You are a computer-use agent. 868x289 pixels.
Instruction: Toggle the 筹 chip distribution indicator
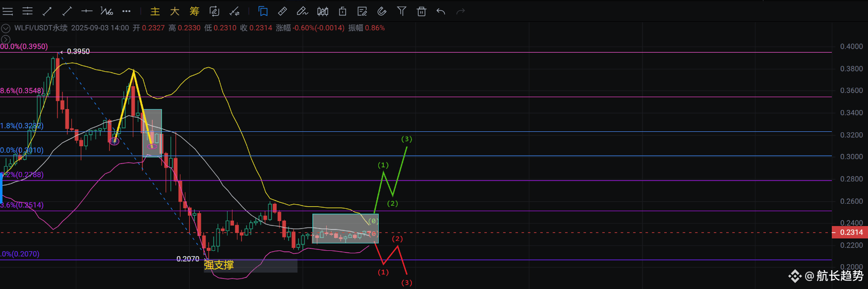click(194, 11)
